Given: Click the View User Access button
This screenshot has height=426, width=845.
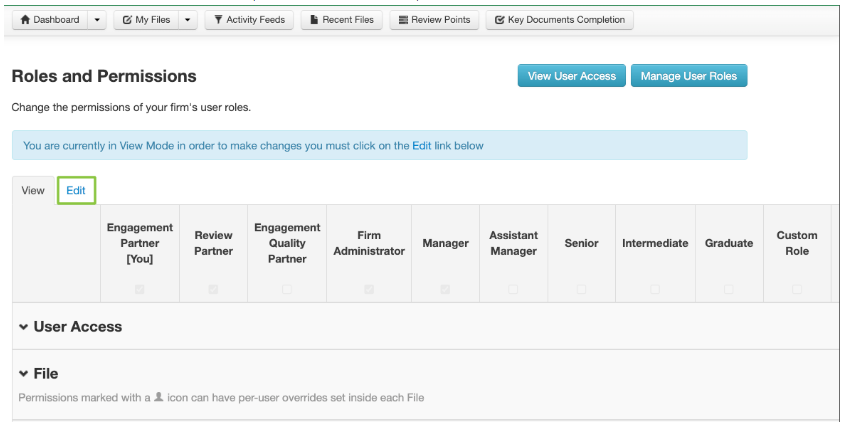Looking at the screenshot, I should click(571, 76).
